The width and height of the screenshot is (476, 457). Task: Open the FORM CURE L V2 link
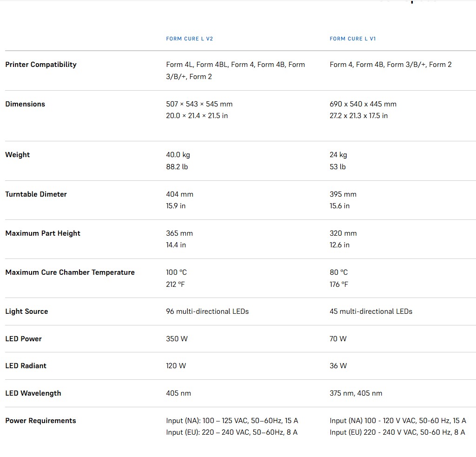190,39
